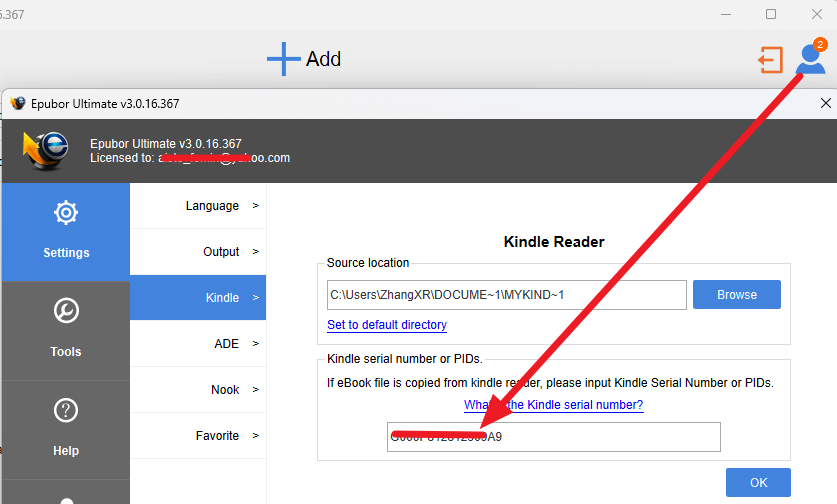Screen dimensions: 837x504
Task: Click Set to default directory link
Action: (387, 325)
